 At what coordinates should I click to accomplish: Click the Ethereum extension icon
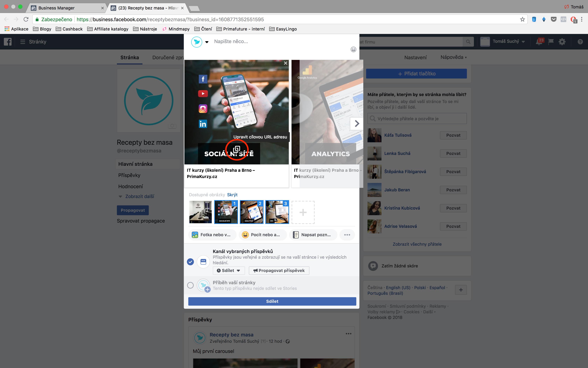[x=544, y=19]
